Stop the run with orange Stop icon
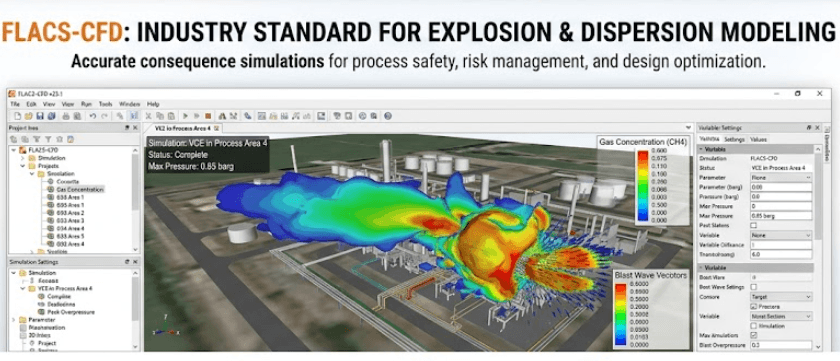 pos(208,116)
